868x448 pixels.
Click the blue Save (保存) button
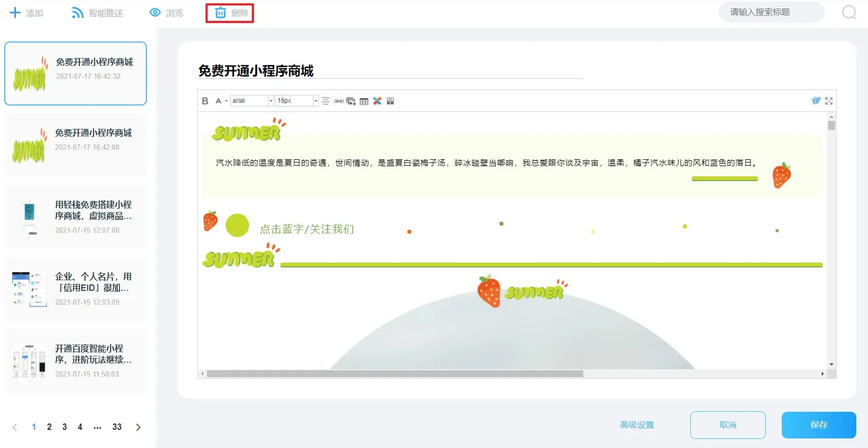pyautogui.click(x=819, y=425)
